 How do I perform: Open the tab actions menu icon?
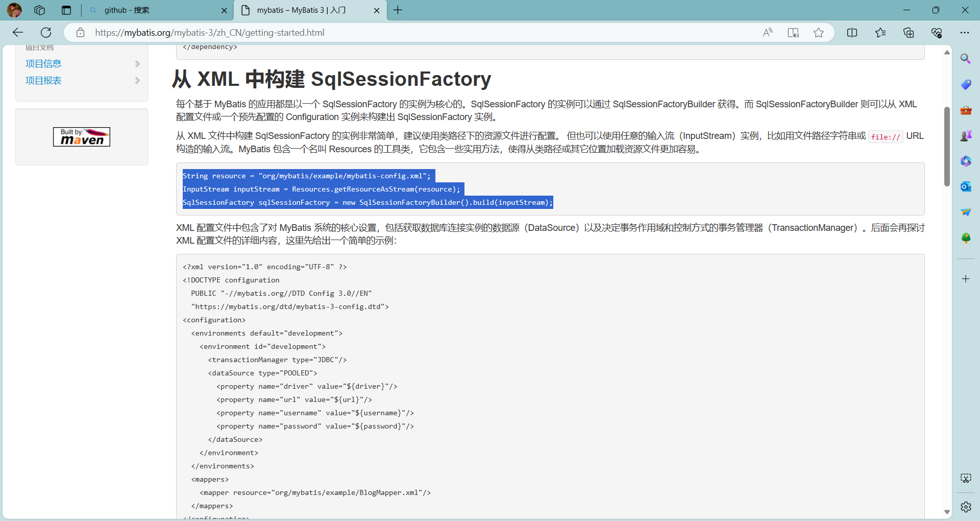[66, 10]
